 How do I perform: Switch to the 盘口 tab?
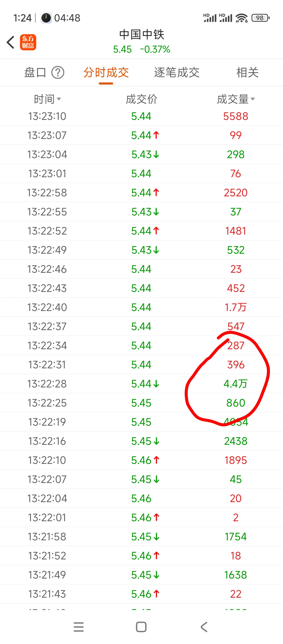point(35,73)
